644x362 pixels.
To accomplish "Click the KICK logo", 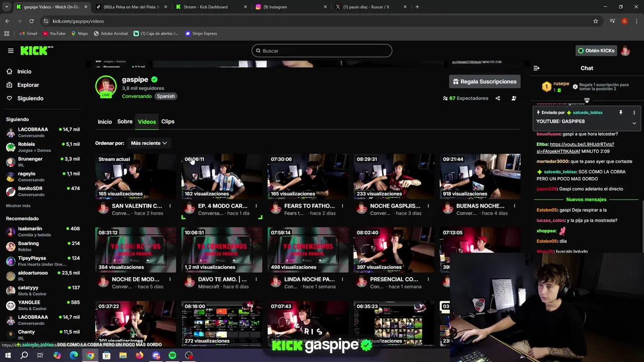I will 37,50.
